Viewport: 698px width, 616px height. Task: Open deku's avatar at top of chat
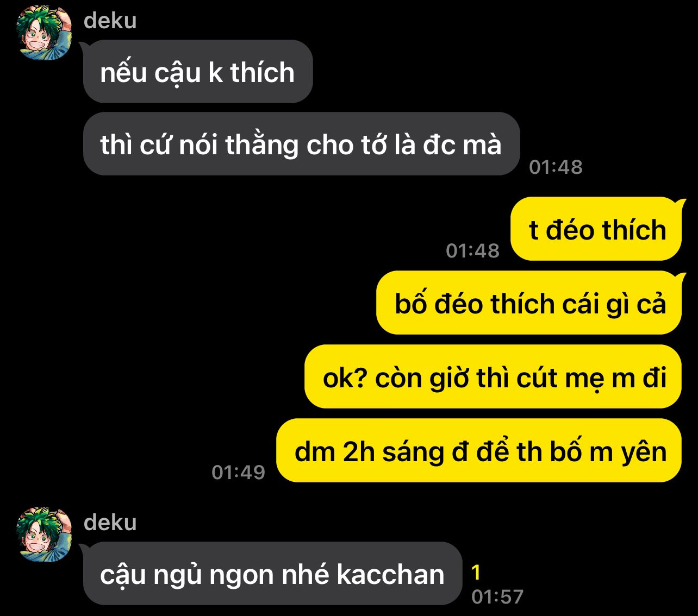(x=45, y=33)
